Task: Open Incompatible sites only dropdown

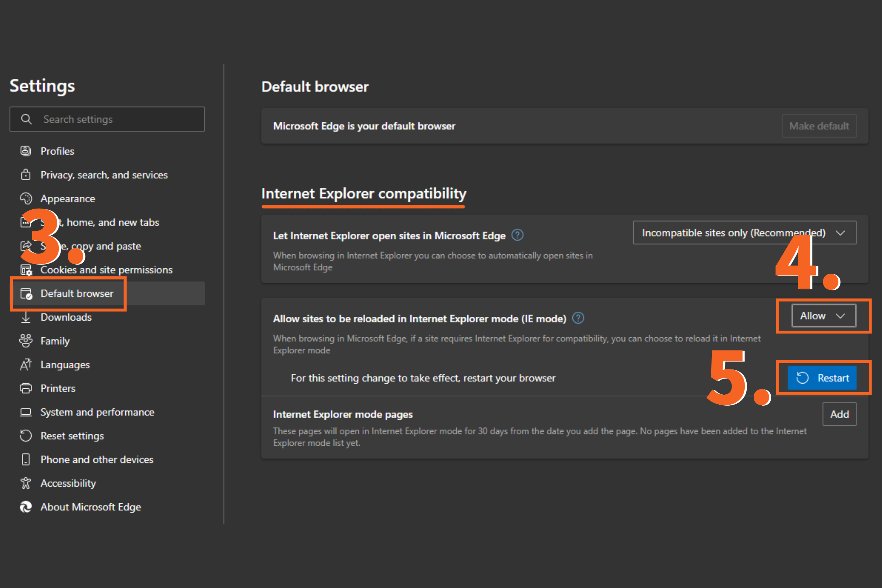Action: coord(744,232)
